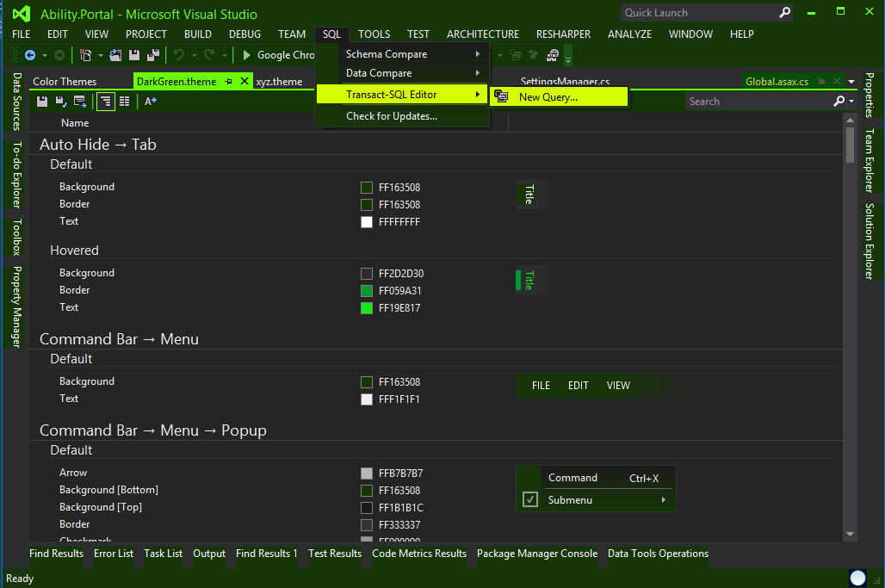Open the Error List panel tab
This screenshot has height=588, width=885.
(114, 553)
